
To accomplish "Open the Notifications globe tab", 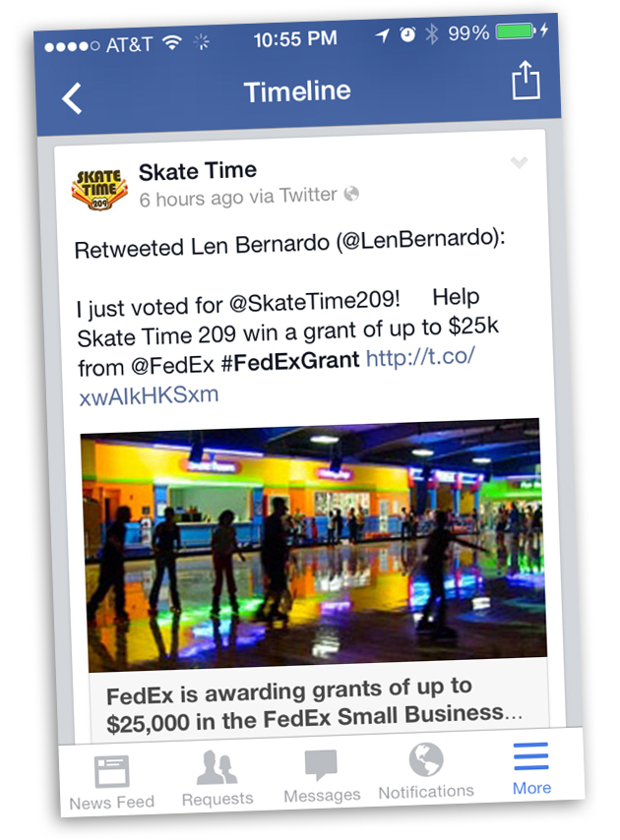I will click(426, 771).
